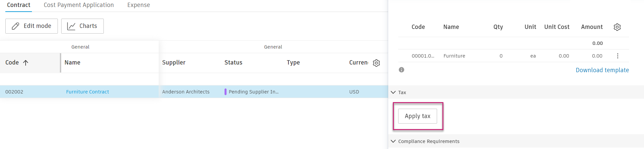Switch to Cost Payment Application tab
Viewport: 644px width, 149px height.
pos(79,5)
